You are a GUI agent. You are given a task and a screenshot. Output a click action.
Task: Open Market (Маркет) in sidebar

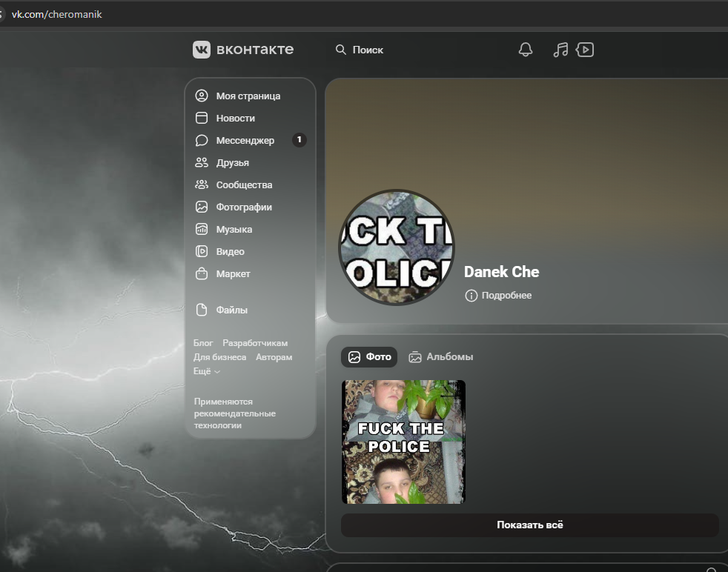[233, 273]
